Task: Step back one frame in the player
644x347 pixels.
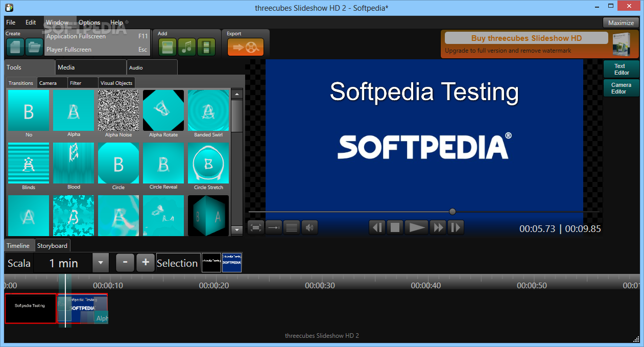Action: pyautogui.click(x=377, y=227)
